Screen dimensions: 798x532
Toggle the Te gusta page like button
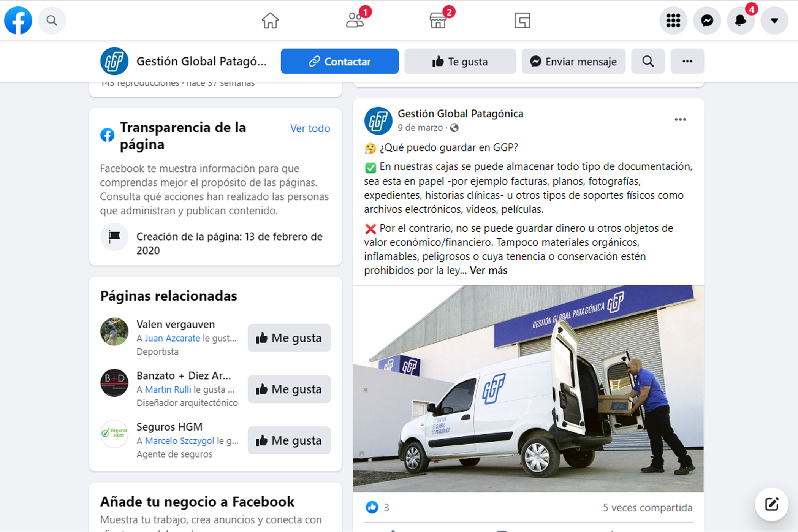coord(460,61)
